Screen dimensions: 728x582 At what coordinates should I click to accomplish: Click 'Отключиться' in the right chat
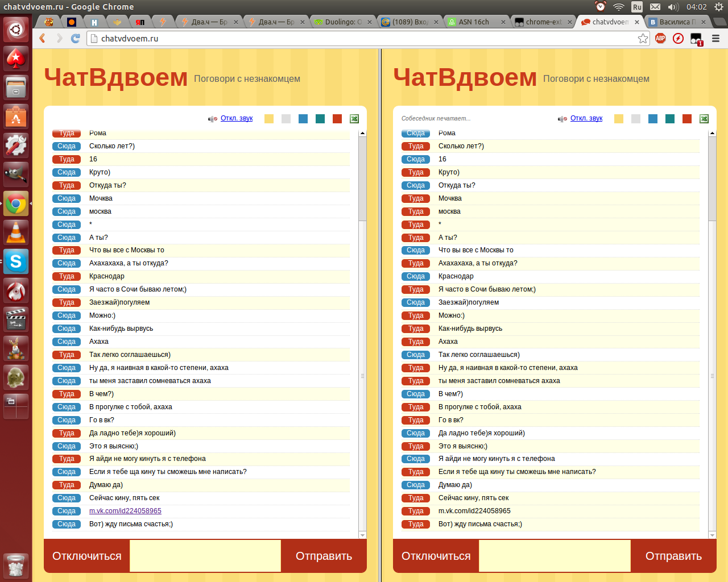pos(436,556)
